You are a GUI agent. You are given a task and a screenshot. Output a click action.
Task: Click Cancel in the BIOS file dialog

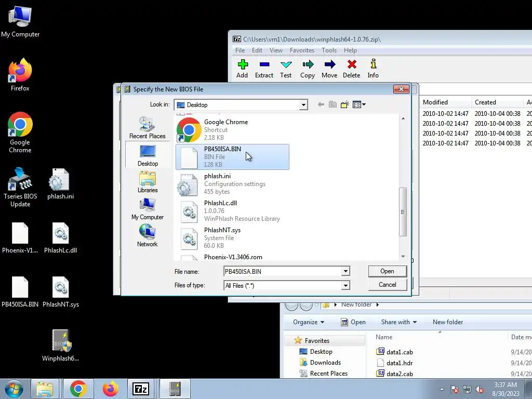(387, 285)
